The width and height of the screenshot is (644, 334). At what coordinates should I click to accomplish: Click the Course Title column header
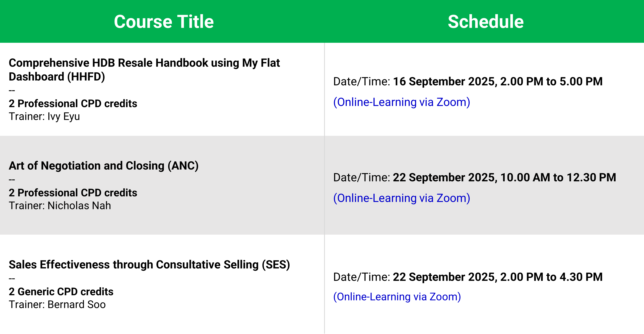[164, 22]
